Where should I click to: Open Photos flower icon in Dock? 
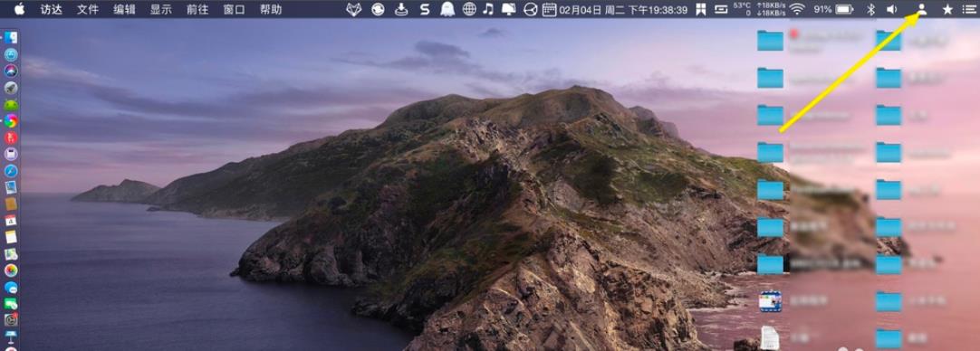tap(11, 270)
